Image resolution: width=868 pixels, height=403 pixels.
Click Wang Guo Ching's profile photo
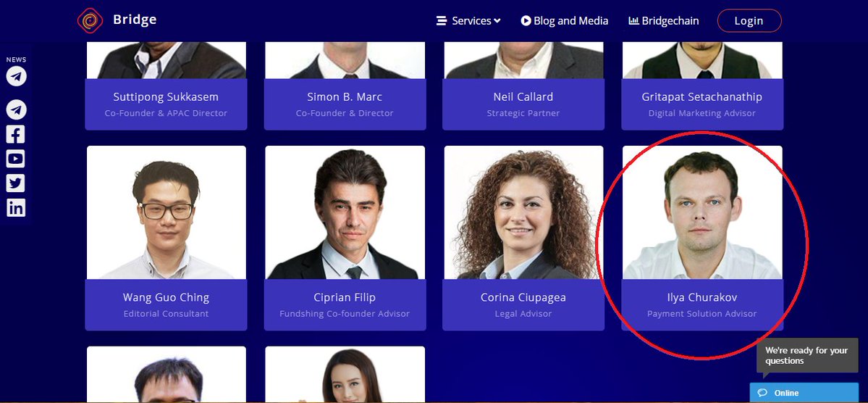point(166,212)
